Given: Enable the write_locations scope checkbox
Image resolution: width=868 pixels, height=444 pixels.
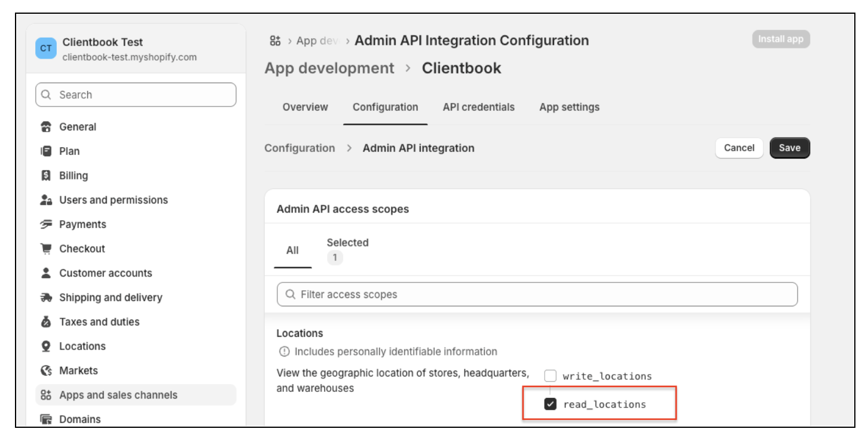Looking at the screenshot, I should pyautogui.click(x=551, y=376).
